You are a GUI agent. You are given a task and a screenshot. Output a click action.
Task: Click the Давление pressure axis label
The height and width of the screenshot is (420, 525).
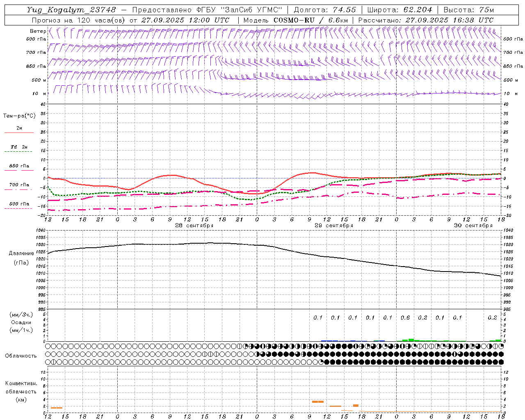pyautogui.click(x=21, y=253)
